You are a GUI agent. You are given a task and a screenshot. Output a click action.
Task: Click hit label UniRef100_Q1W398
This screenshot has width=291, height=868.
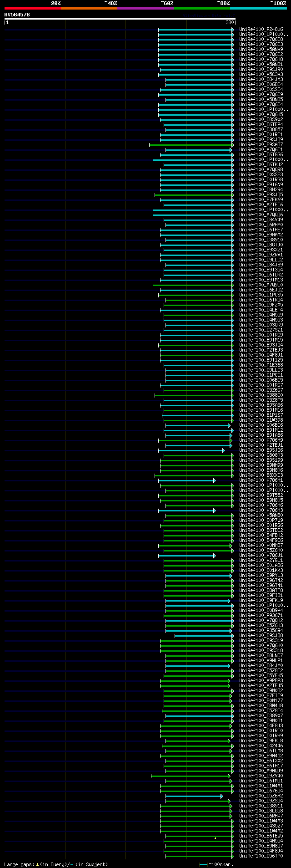click(261, 420)
